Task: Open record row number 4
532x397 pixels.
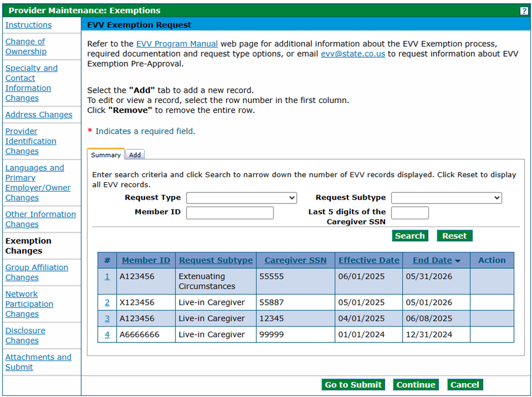Action: (107, 335)
